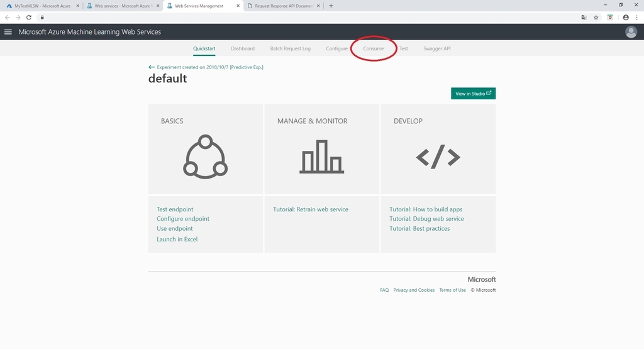Open the hamburger navigation menu

pos(8,31)
